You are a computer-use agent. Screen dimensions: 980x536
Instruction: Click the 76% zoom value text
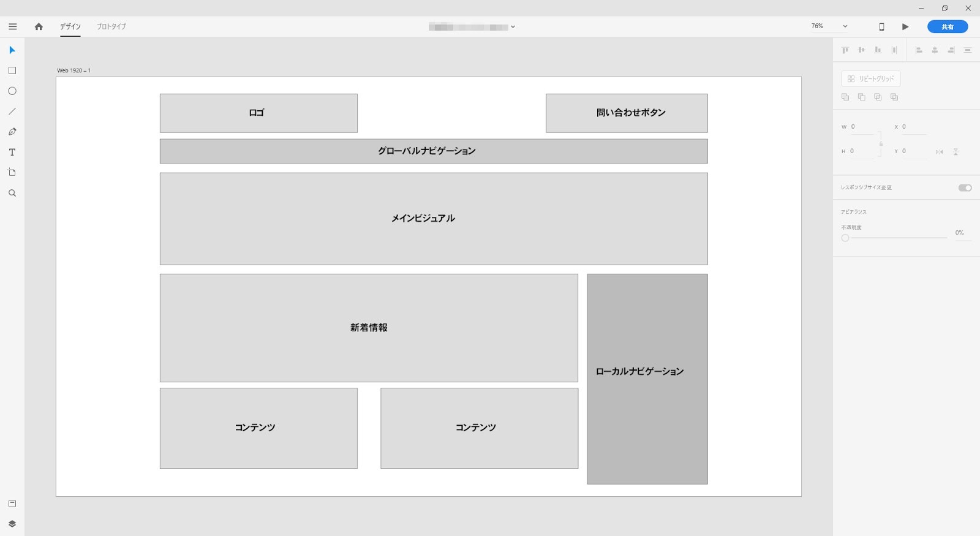(x=817, y=26)
